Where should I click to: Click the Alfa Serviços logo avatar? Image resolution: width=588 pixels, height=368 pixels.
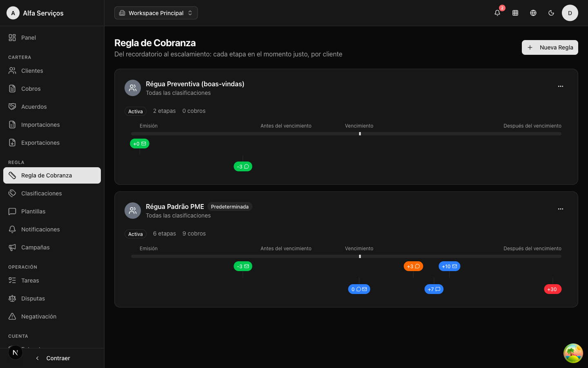coord(13,13)
